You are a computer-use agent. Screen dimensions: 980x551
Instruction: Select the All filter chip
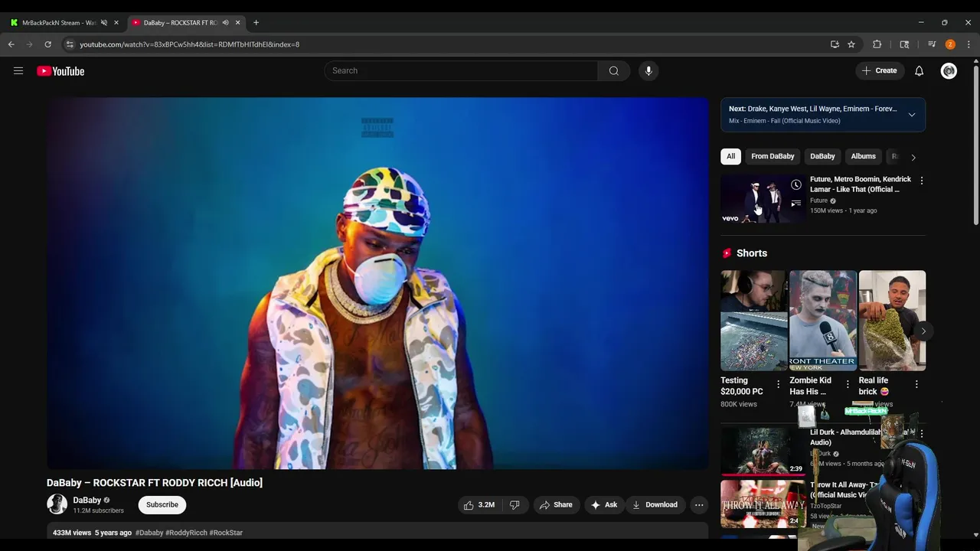click(730, 156)
